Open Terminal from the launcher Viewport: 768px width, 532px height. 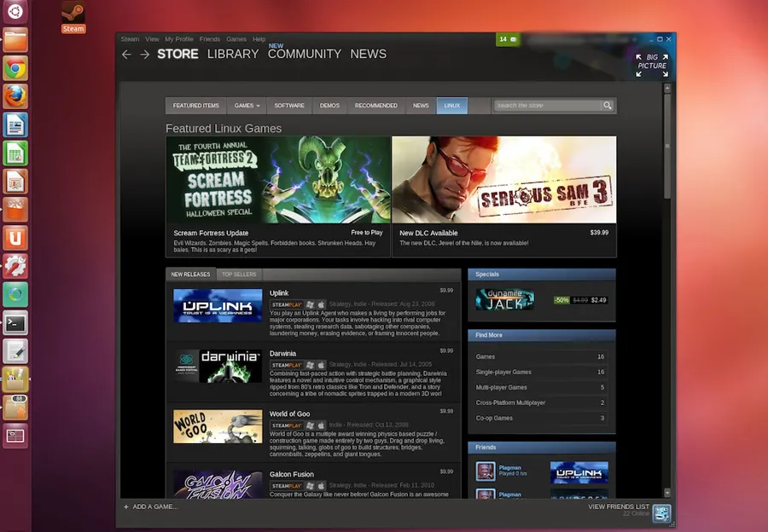tap(15, 323)
